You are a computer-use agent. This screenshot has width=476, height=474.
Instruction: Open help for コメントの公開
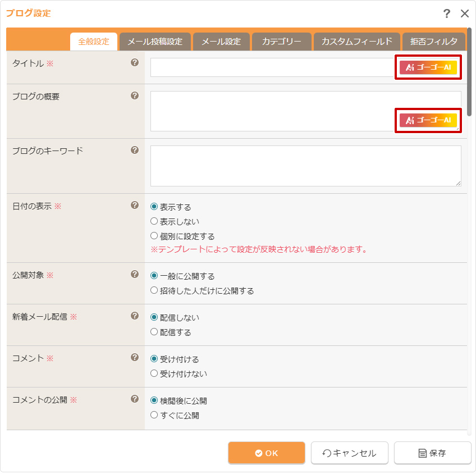135,399
